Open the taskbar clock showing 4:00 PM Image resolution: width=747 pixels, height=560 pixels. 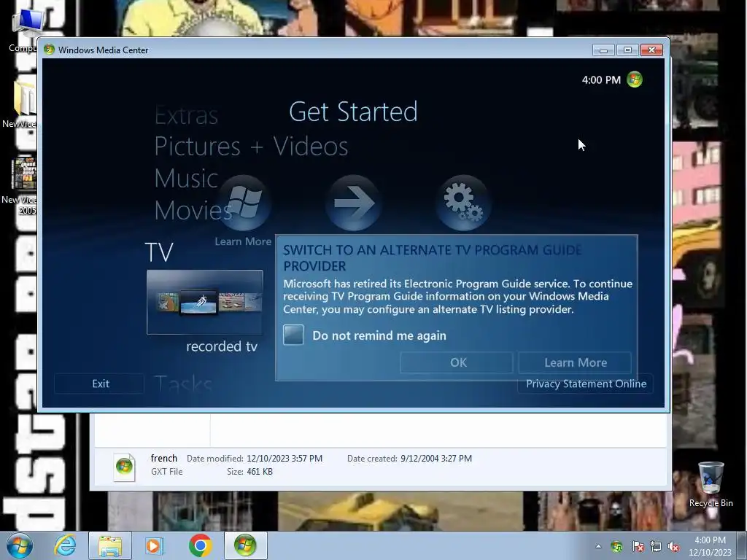(710, 546)
